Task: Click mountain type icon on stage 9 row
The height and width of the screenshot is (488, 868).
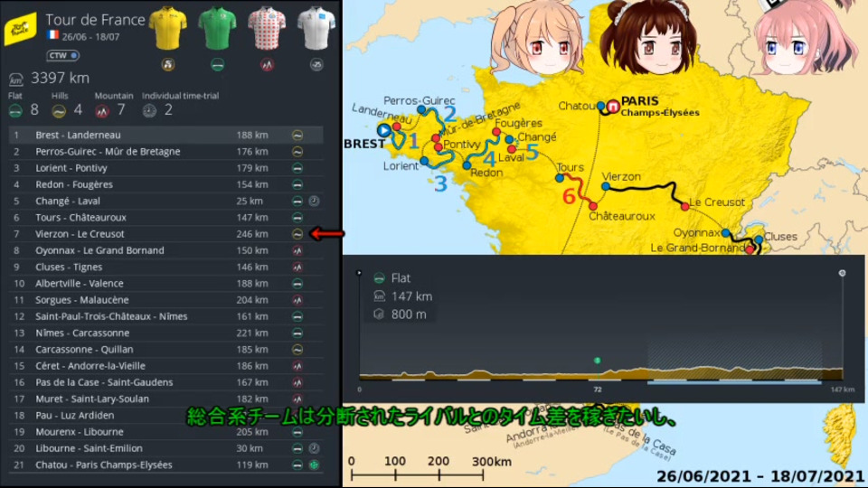Action: pyautogui.click(x=297, y=267)
